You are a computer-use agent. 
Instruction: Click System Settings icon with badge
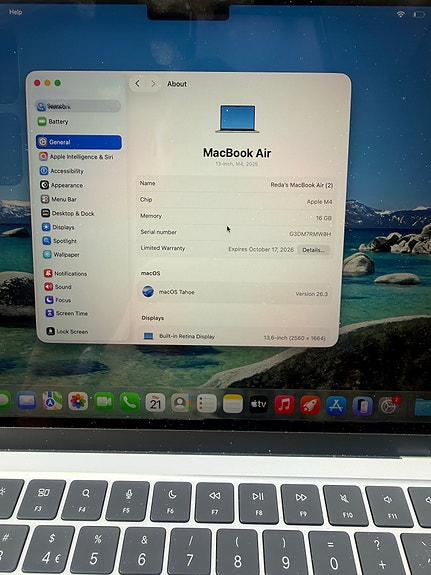click(x=389, y=406)
